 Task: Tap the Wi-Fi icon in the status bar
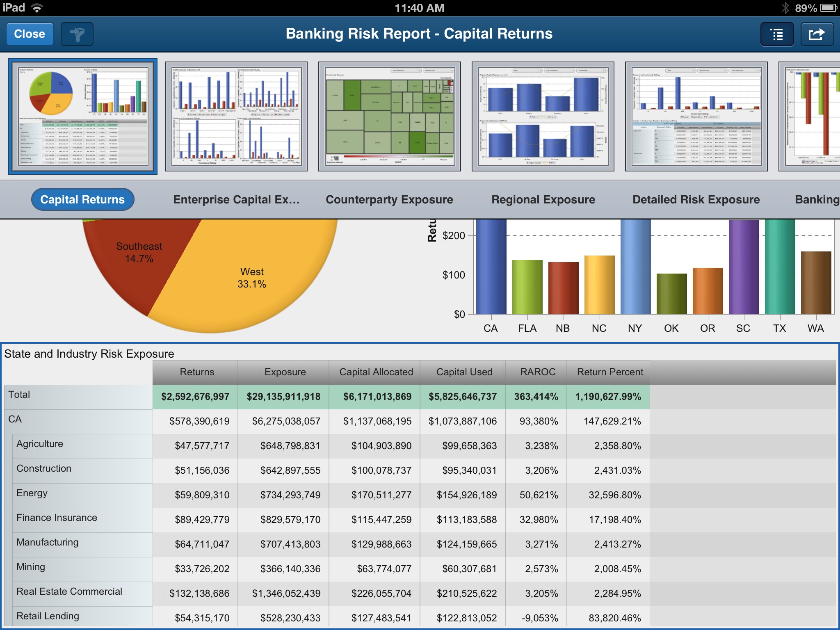pyautogui.click(x=36, y=7)
